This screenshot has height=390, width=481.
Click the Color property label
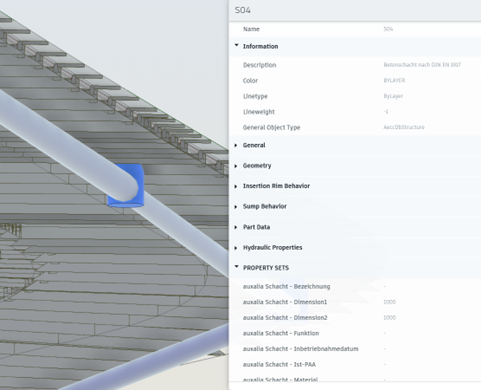coord(250,81)
